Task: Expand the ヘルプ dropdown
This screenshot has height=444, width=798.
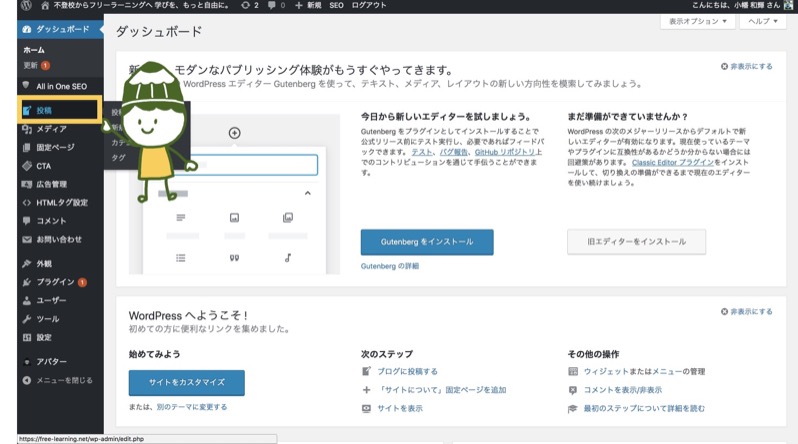Action: pyautogui.click(x=762, y=21)
